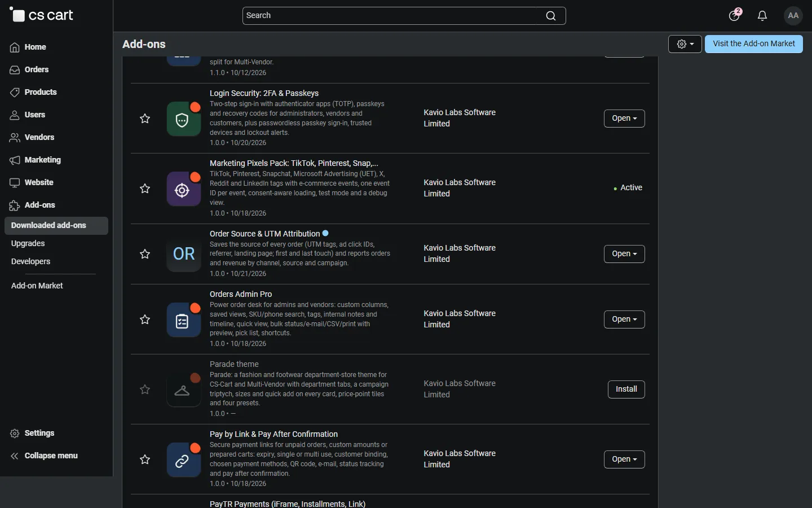
Task: Change the Active status of Marketing Pixels Pack
Action: [628, 188]
